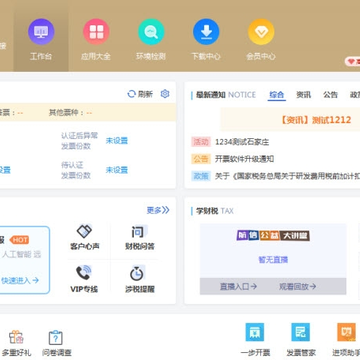
Task: Click the HOT badge on the service card
Action: (19, 240)
